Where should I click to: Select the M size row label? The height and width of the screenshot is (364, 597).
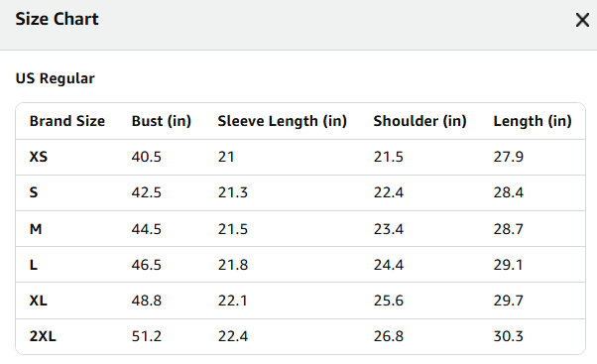pos(36,229)
